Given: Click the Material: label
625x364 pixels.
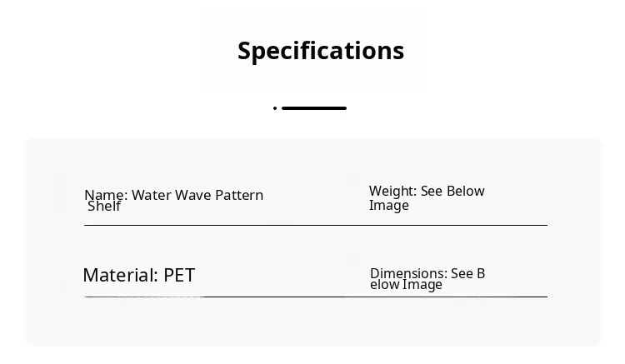Looking at the screenshot, I should tap(120, 276).
